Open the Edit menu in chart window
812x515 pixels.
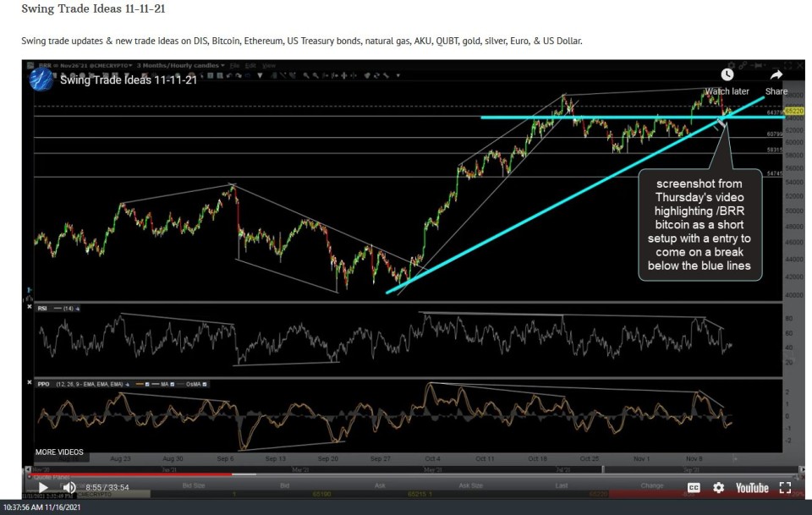tap(252, 65)
